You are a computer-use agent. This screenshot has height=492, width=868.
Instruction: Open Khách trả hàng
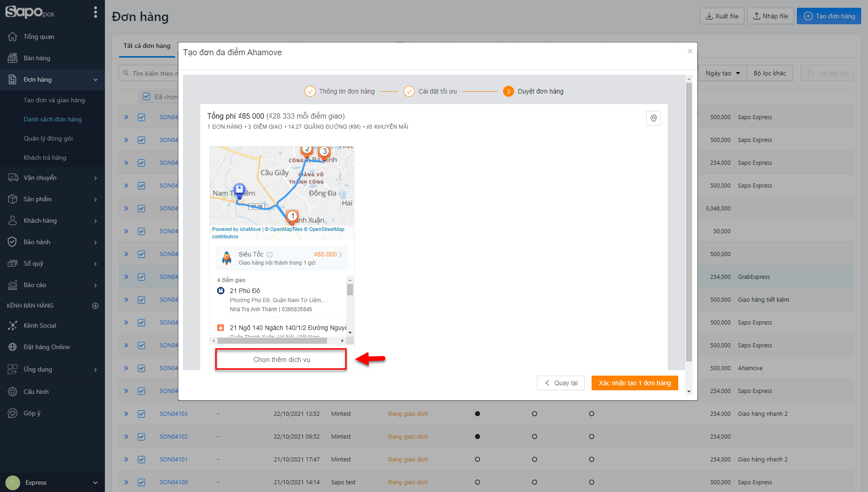(x=45, y=157)
